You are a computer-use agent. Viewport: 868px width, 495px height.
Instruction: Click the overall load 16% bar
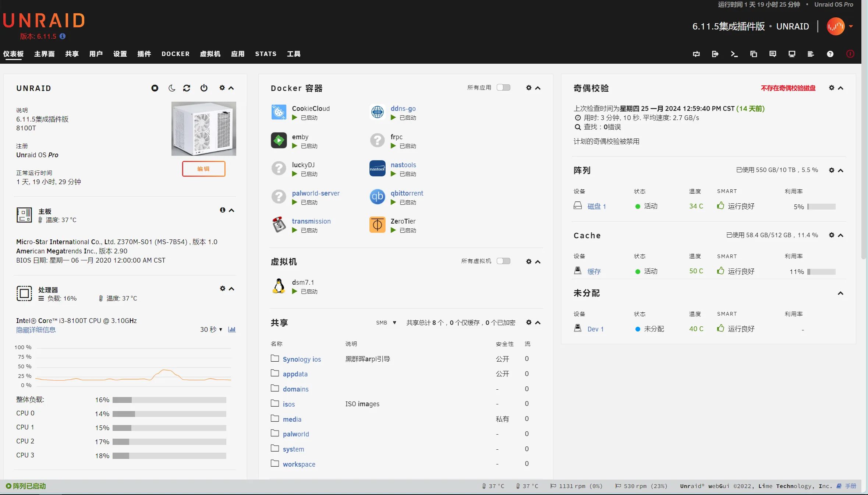pyautogui.click(x=169, y=400)
